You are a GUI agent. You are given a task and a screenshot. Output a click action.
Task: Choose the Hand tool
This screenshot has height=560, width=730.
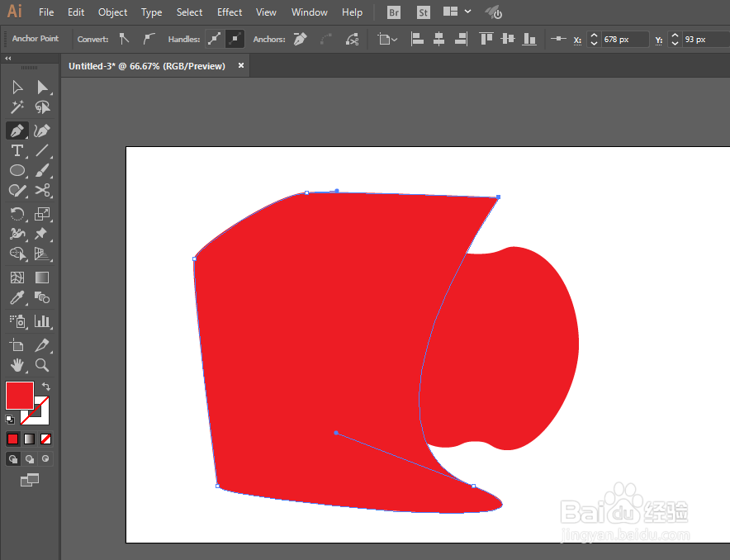click(x=17, y=365)
